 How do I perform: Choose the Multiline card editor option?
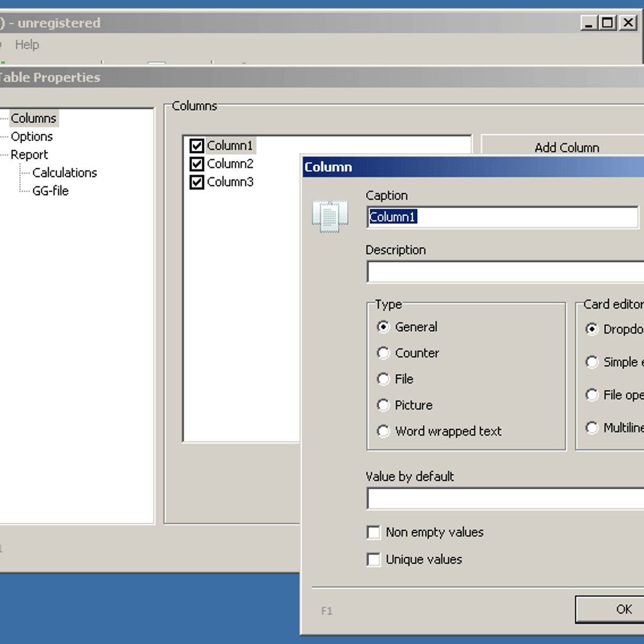(x=592, y=428)
